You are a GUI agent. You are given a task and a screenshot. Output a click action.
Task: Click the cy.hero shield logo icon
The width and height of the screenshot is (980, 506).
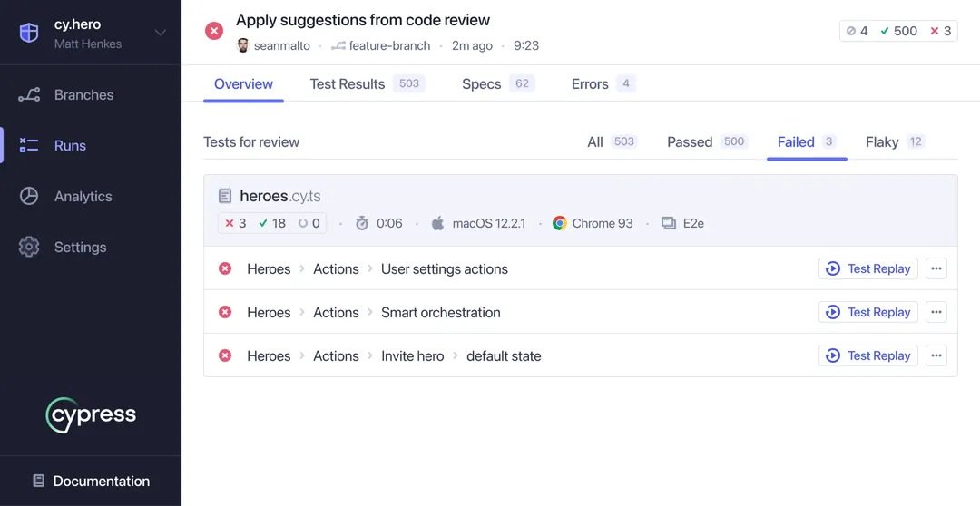[30, 33]
